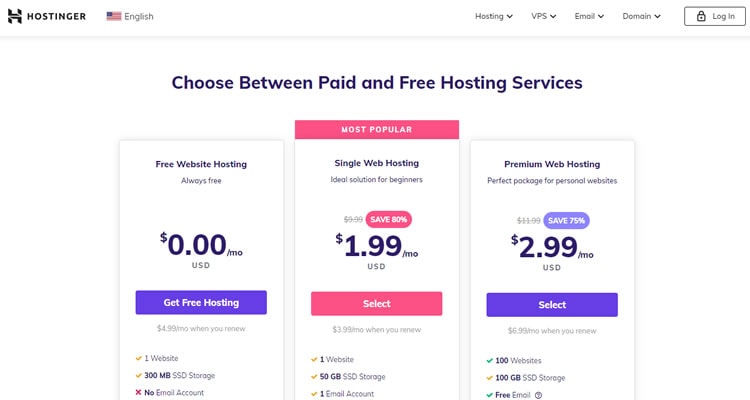This screenshot has width=750, height=400.
Task: Click the SAVE 75% purple badge
Action: coord(566,221)
